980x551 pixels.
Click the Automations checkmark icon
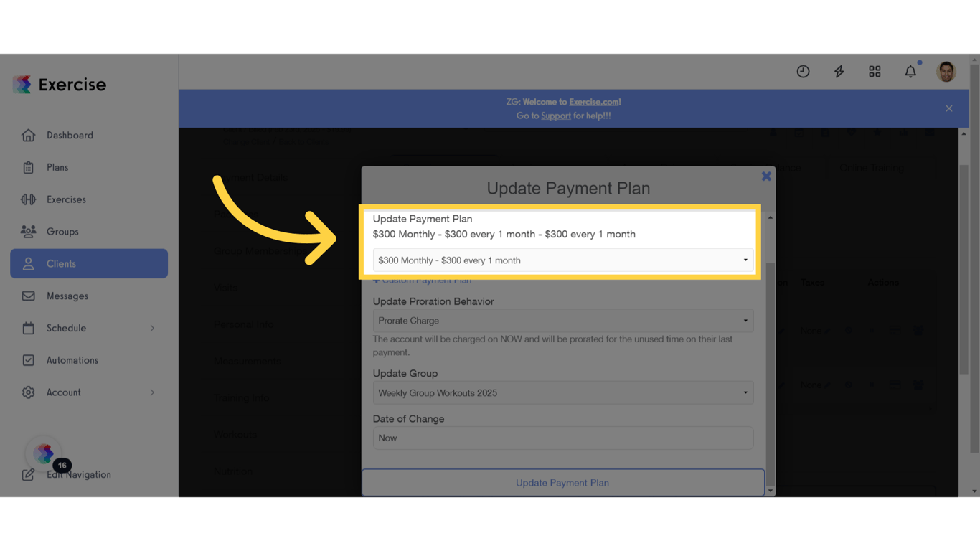pyautogui.click(x=28, y=359)
